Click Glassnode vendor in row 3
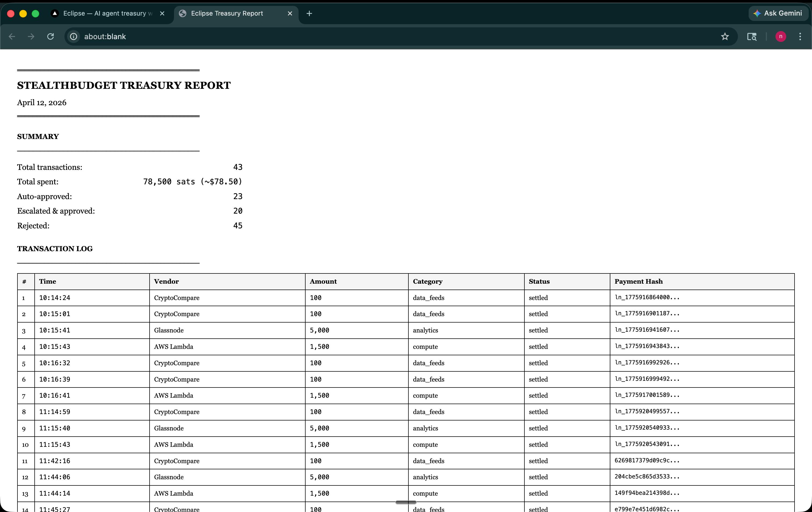Viewport: 812px width, 512px height. [169, 330]
